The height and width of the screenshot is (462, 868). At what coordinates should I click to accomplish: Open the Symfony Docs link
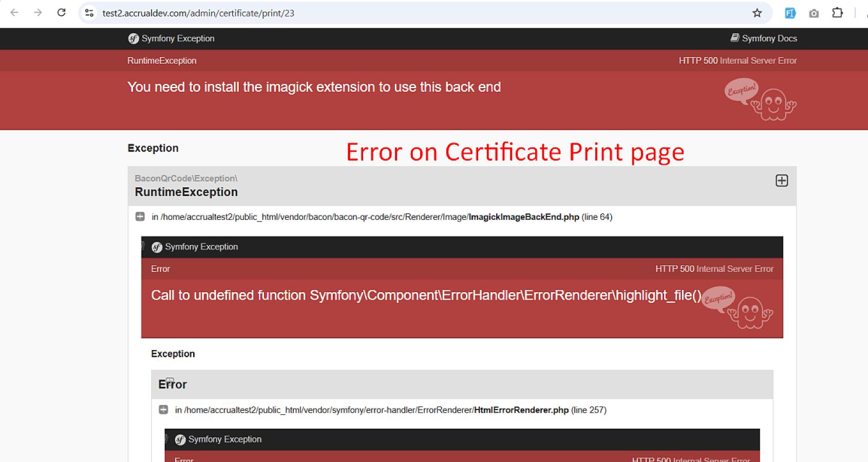764,38
